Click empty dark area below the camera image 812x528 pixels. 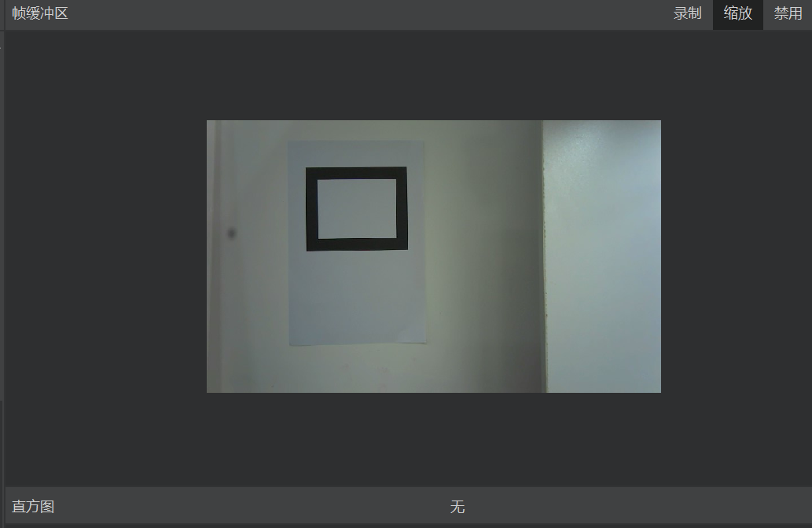pos(433,438)
